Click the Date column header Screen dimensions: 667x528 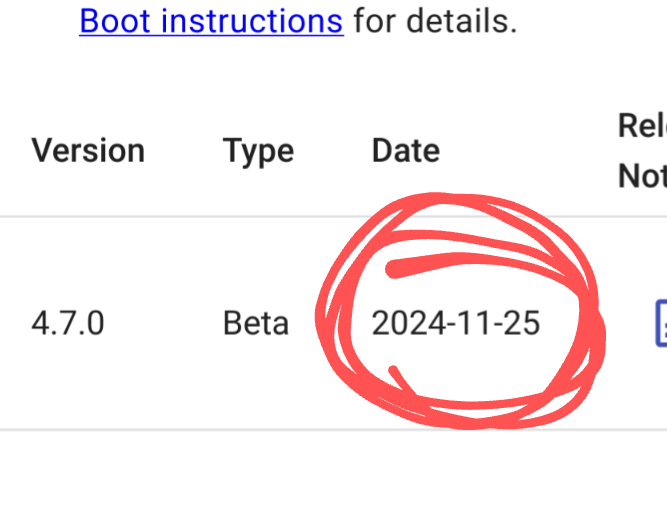(x=405, y=151)
